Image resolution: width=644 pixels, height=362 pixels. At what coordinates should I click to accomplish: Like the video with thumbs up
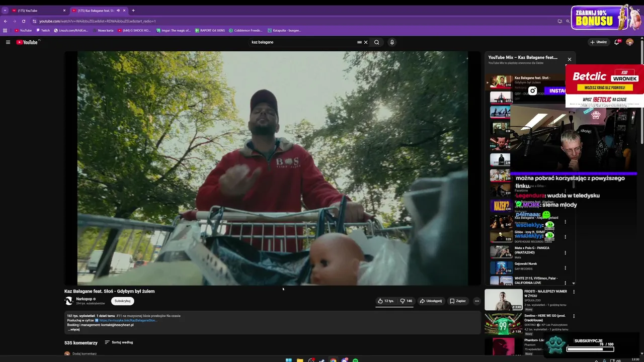pos(386,301)
